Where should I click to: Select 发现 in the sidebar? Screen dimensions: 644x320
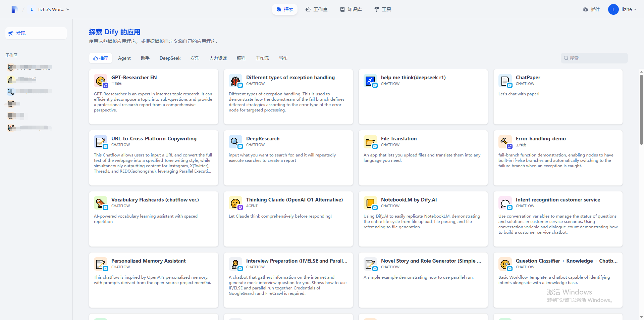click(x=36, y=33)
